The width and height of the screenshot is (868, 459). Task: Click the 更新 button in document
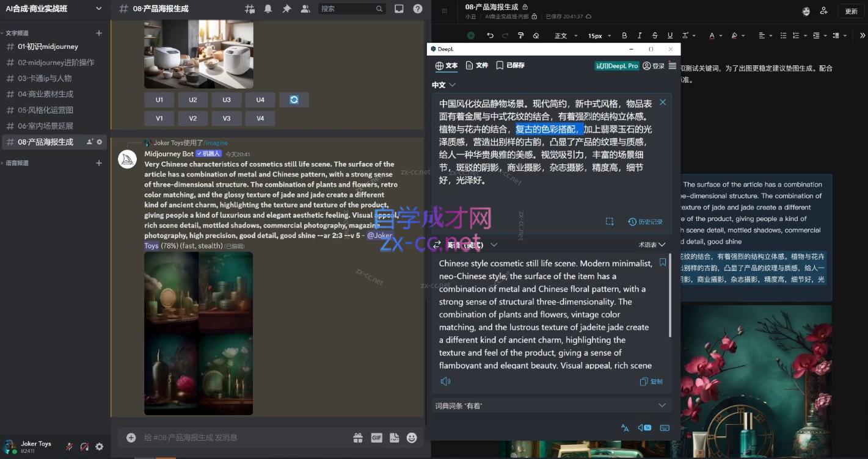click(852, 11)
